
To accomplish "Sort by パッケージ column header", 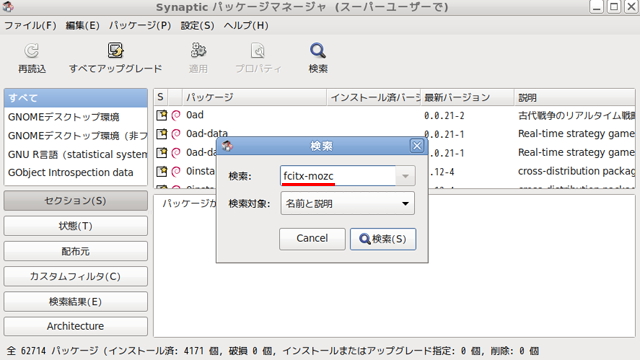I will pyautogui.click(x=254, y=97).
